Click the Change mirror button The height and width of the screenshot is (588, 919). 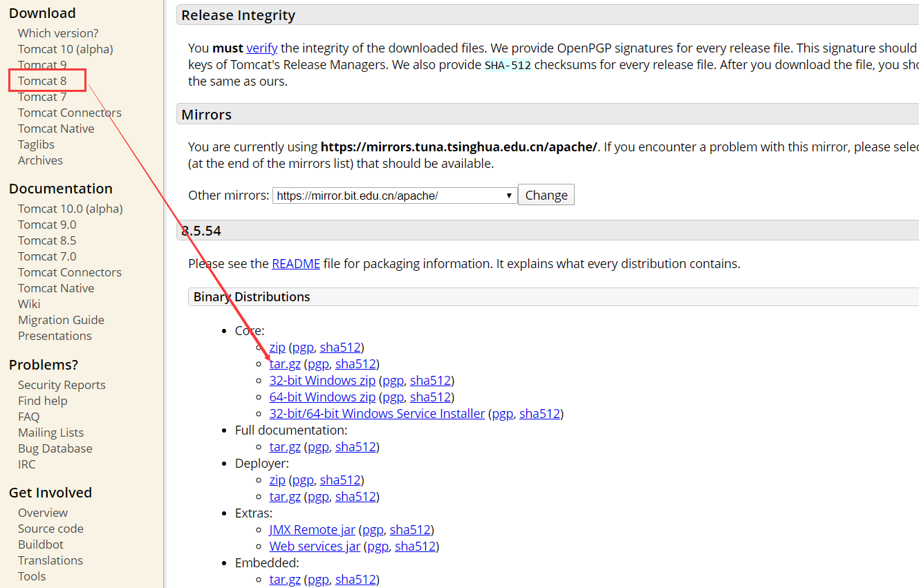(546, 195)
